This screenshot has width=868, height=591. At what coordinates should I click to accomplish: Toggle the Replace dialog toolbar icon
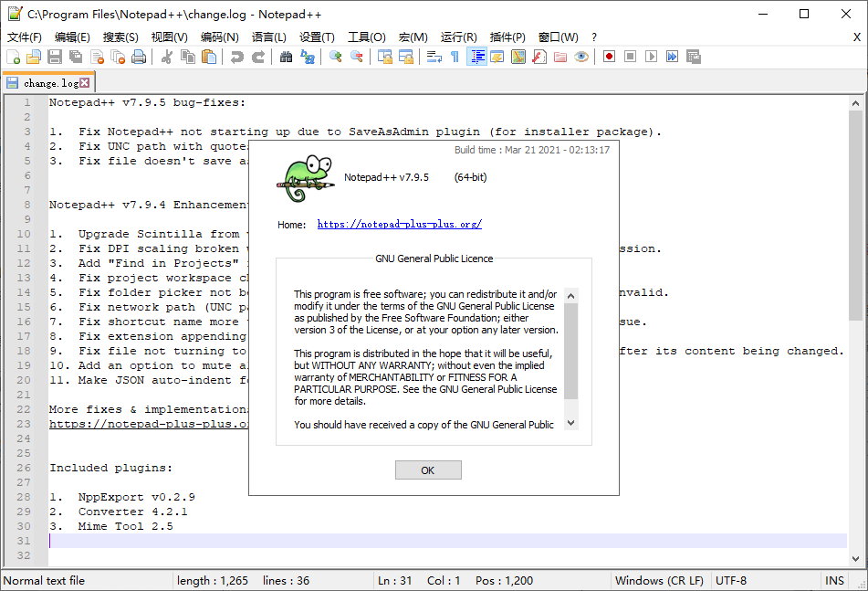pyautogui.click(x=307, y=56)
